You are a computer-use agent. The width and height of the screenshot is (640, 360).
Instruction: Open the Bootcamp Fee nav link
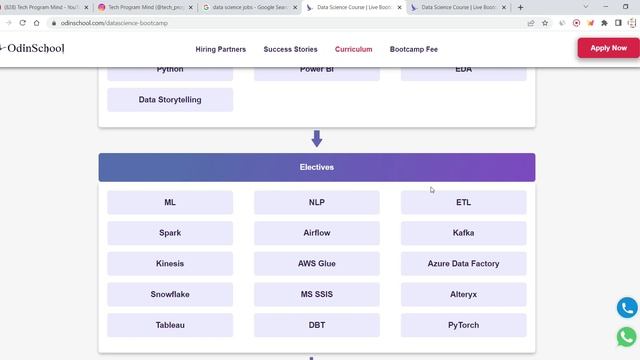413,49
